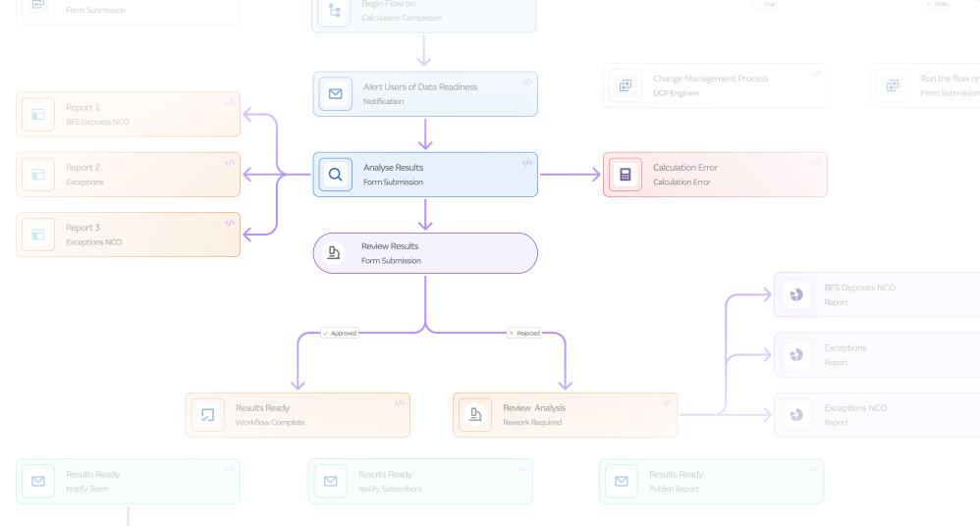Click 'Exceptions NCO' subtitle under Report 3
Viewport: 980px width, 526px height.
(93, 241)
